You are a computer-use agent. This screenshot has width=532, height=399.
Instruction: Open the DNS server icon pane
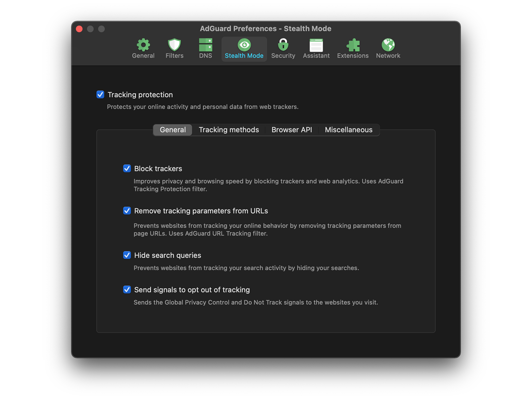pos(205,49)
